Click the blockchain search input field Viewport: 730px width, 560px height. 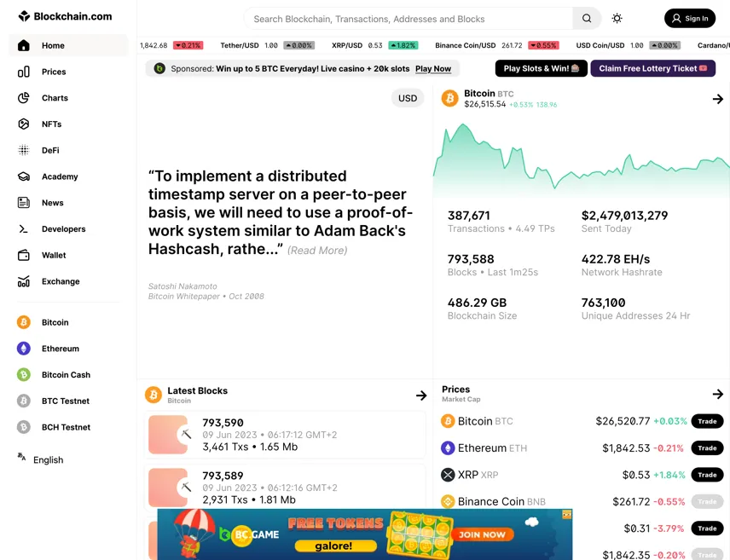click(x=409, y=19)
